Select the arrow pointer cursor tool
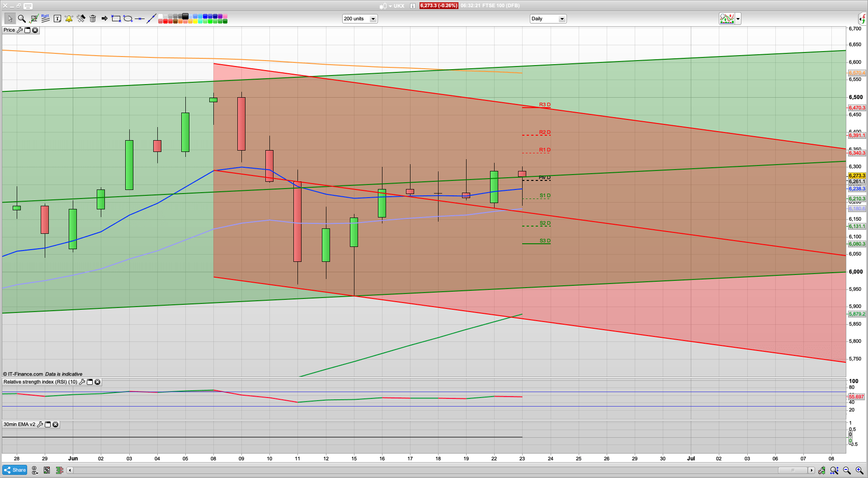This screenshot has height=478, width=868. pos(10,19)
